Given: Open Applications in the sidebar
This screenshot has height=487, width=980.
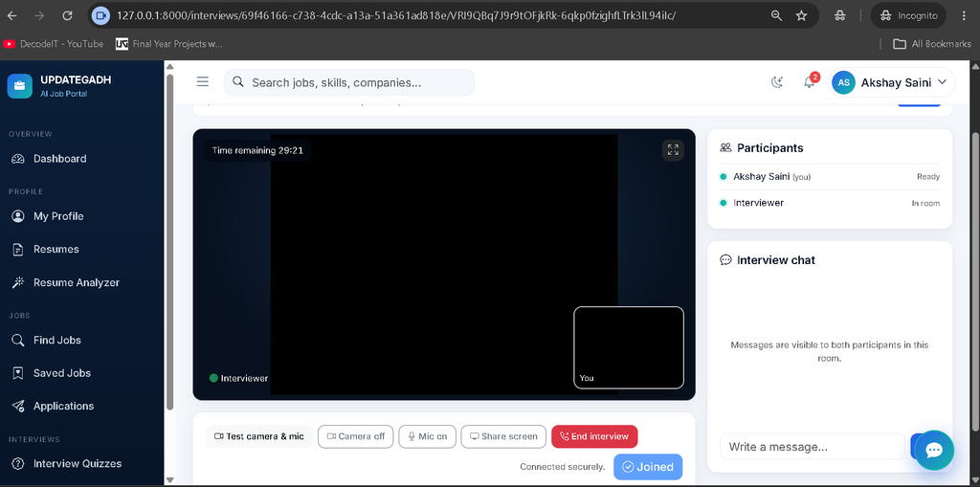Looking at the screenshot, I should pyautogui.click(x=82, y=406).
